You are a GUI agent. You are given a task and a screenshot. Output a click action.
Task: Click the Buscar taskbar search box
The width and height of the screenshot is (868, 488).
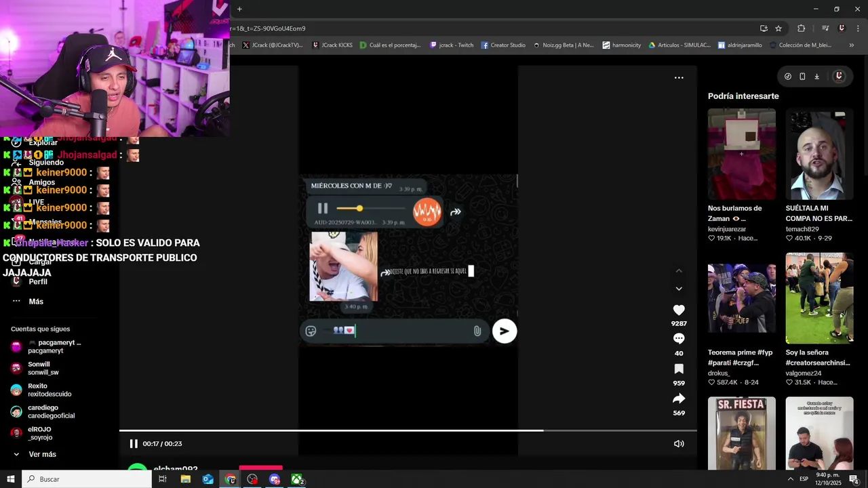pos(87,479)
